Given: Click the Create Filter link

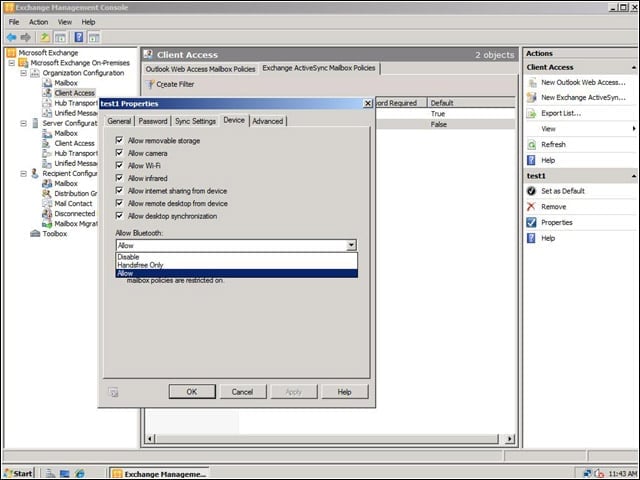Looking at the screenshot, I should (175, 84).
